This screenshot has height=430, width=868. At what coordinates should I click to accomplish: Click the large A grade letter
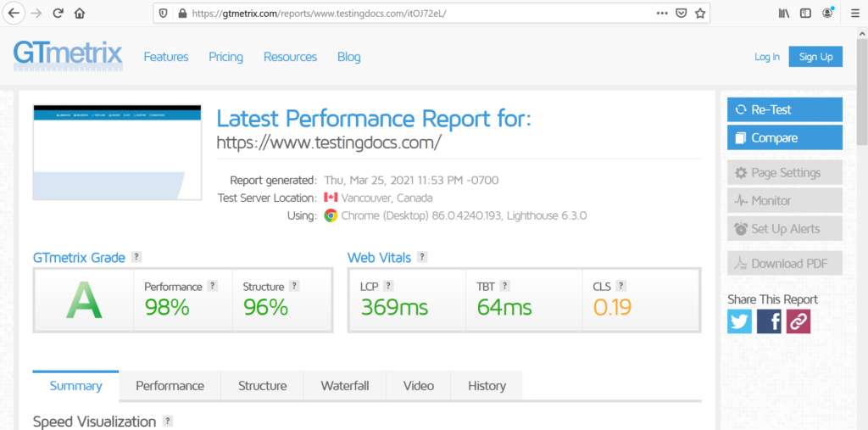coord(84,301)
